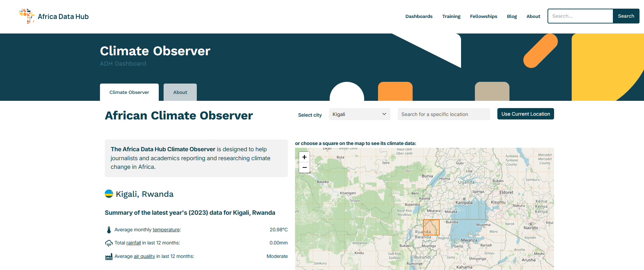Click the Butembo label on the map

(412, 205)
